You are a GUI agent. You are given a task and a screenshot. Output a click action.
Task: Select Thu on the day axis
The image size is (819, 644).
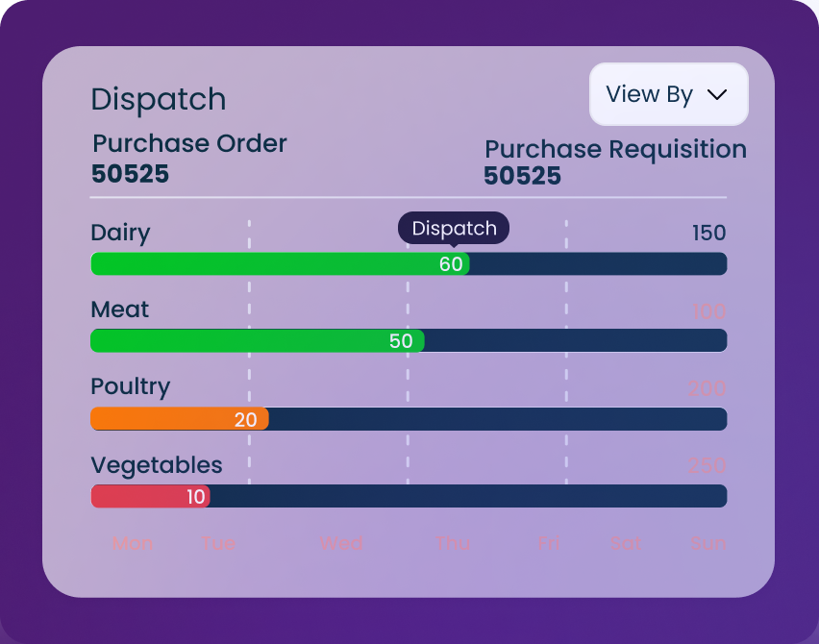[453, 543]
